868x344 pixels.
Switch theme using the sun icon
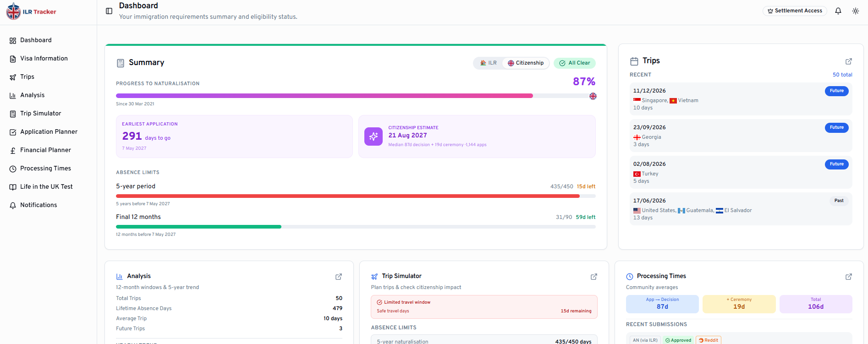(x=856, y=11)
